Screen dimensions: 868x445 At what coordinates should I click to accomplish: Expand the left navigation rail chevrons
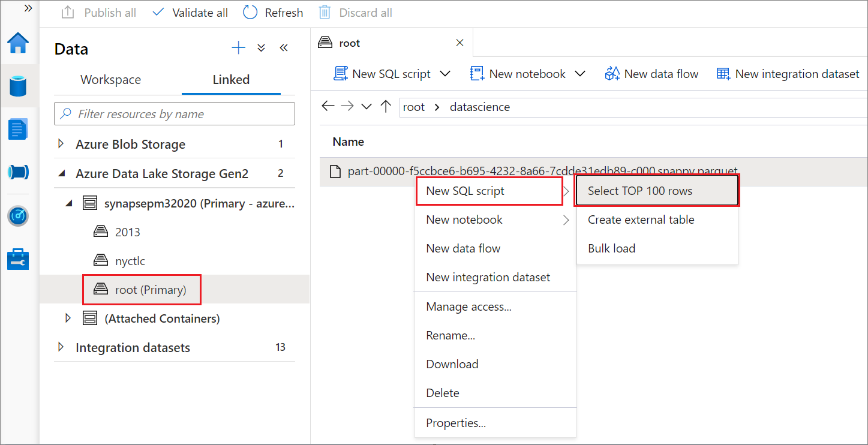(28, 8)
